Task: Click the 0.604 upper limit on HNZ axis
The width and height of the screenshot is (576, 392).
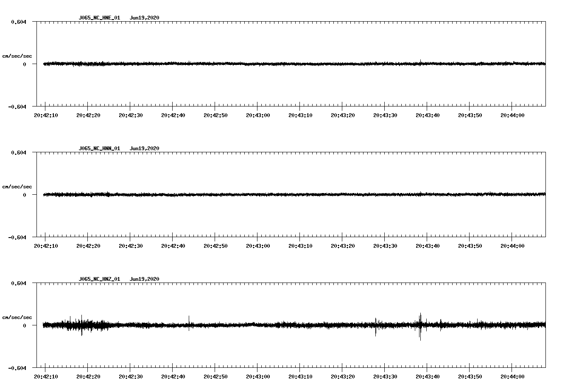Action: (19, 283)
